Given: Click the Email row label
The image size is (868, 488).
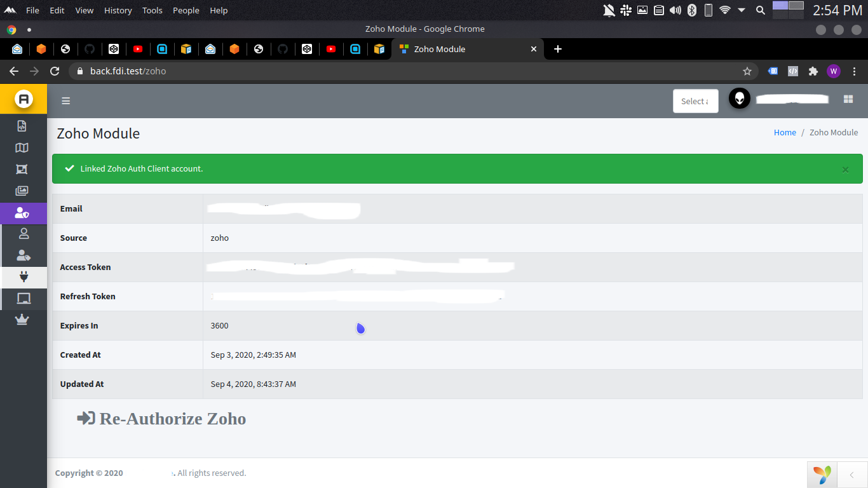Looking at the screenshot, I should click(71, 208).
